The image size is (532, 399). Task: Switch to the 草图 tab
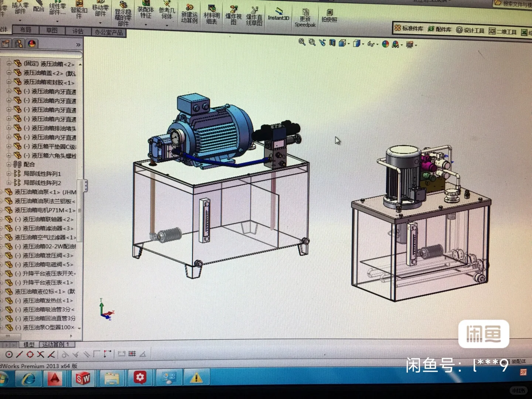[x=52, y=30]
